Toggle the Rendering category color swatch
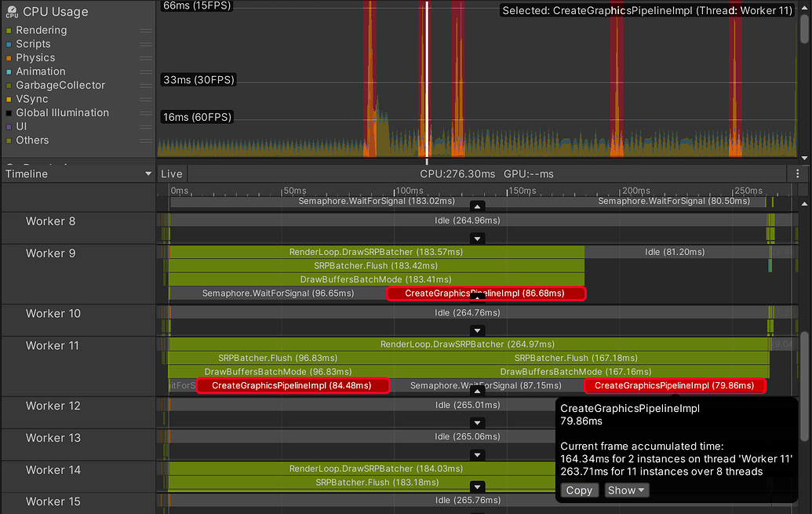Viewport: 812px width, 514px height. click(x=7, y=30)
